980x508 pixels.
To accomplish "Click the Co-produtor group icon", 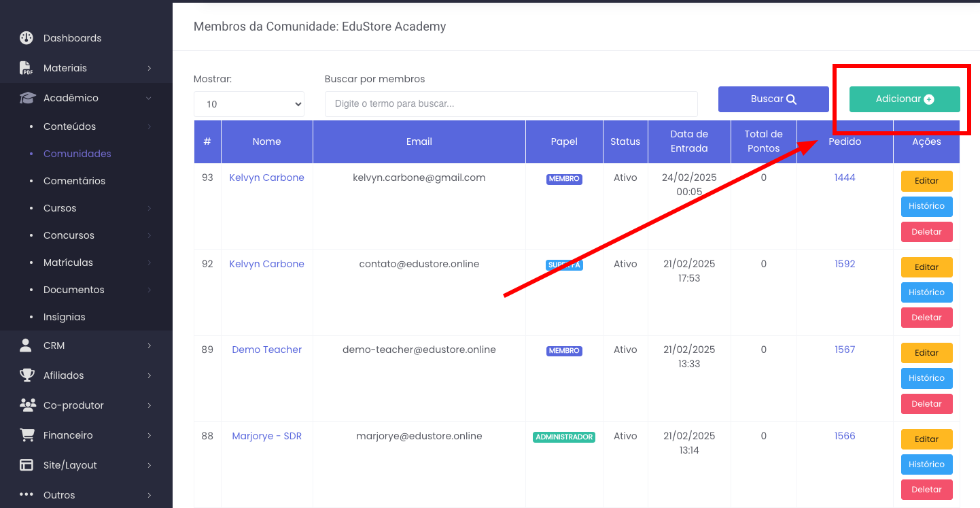I will [x=27, y=405].
